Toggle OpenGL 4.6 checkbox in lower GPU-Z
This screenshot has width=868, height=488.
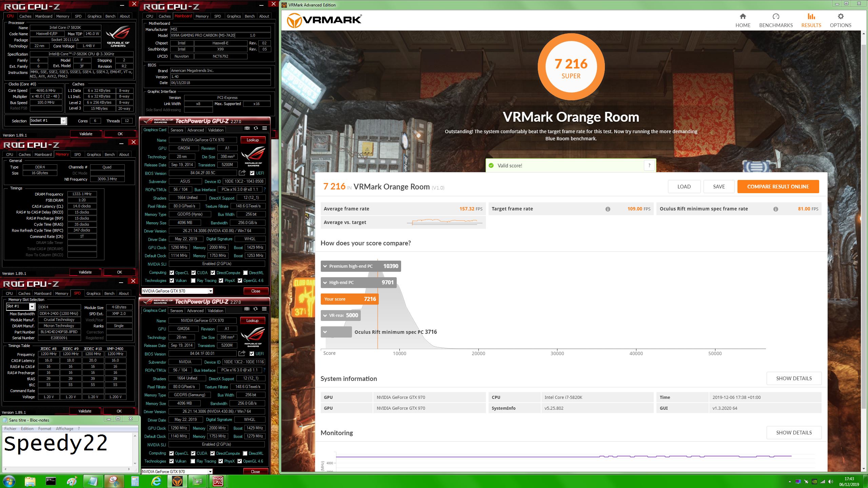coord(240,461)
